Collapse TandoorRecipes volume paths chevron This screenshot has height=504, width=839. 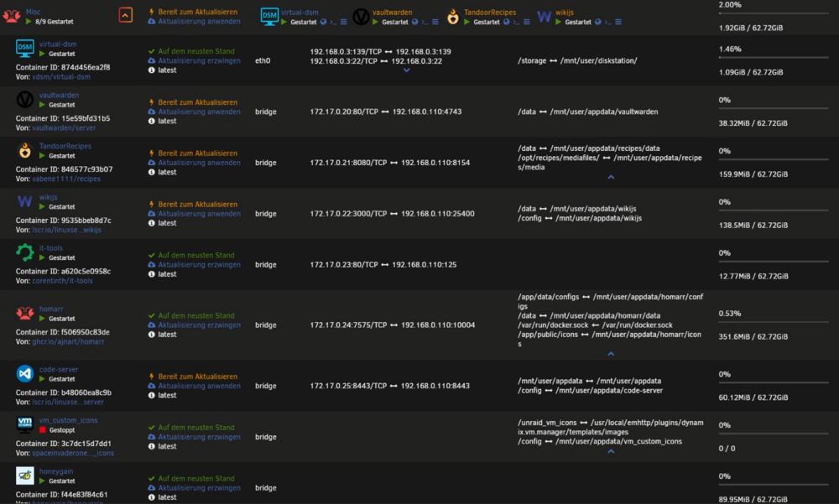(611, 177)
